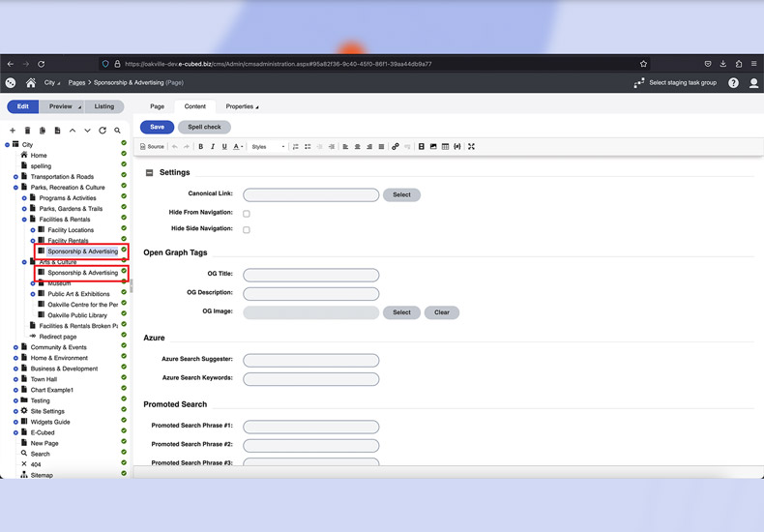This screenshot has height=532, width=764.
Task: Expand the Community & Events tree node
Action: tap(15, 347)
